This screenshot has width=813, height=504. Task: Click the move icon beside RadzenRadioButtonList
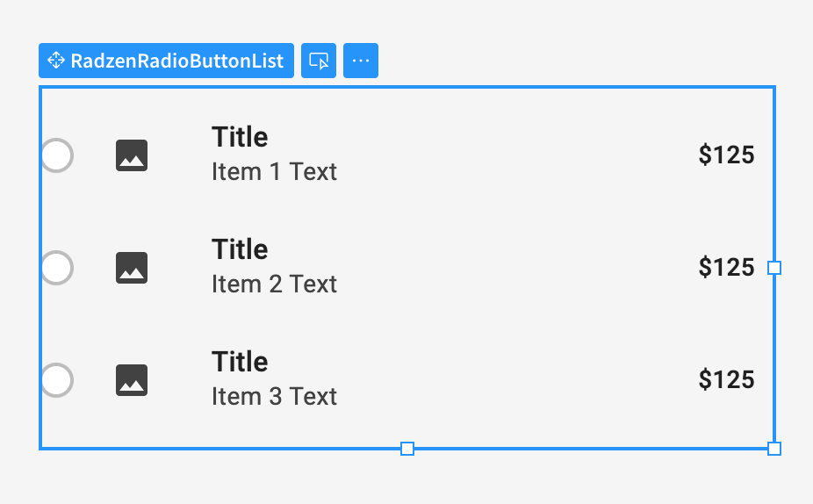tap(56, 61)
